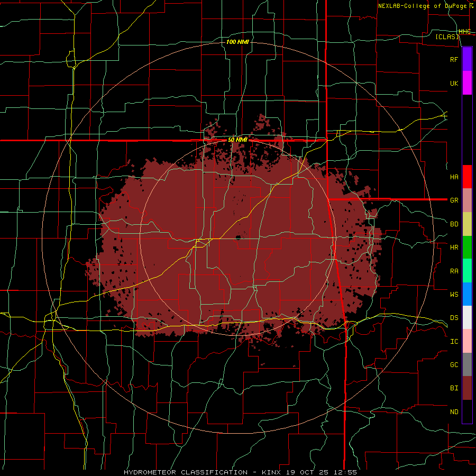
Task: Click the BI dark red legend swatch
Action: pyautogui.click(x=467, y=388)
